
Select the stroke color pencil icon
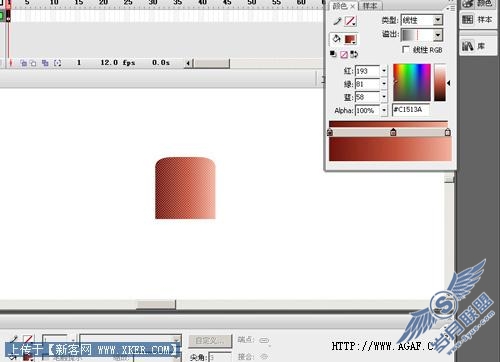[x=337, y=21]
